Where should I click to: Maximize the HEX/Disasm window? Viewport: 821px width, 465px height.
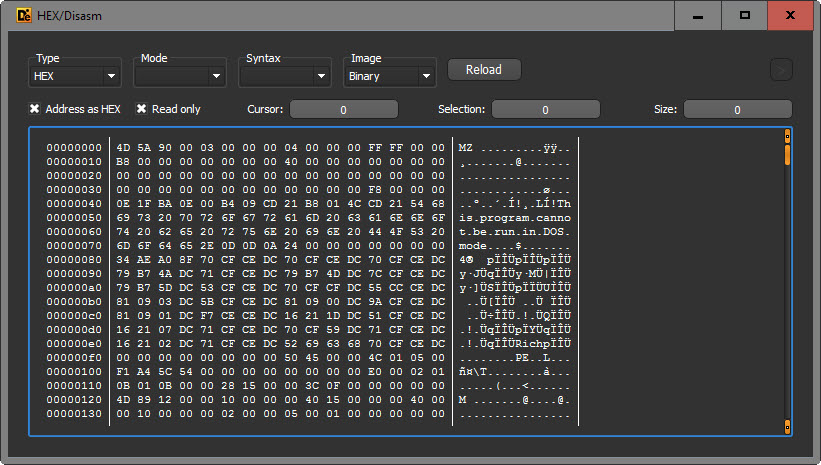745,16
